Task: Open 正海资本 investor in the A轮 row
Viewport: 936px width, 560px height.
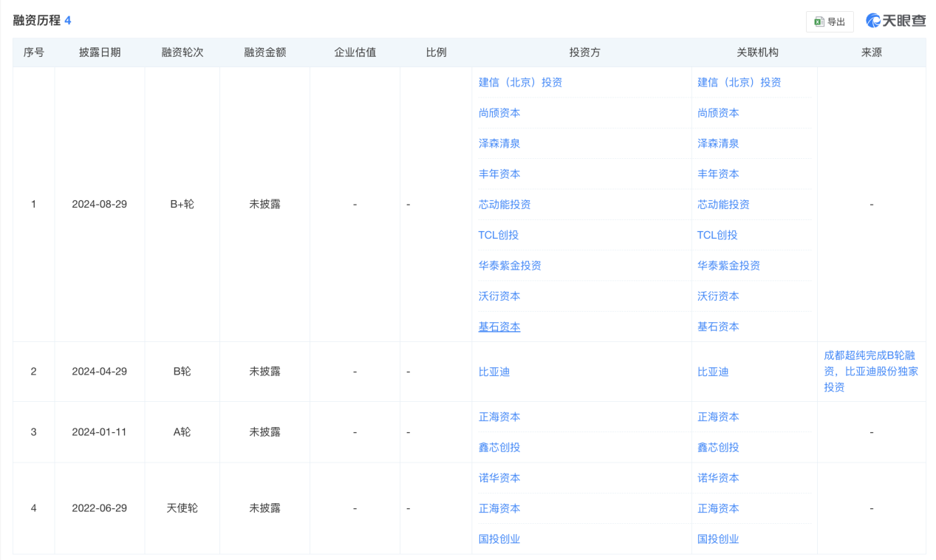Action: [499, 417]
